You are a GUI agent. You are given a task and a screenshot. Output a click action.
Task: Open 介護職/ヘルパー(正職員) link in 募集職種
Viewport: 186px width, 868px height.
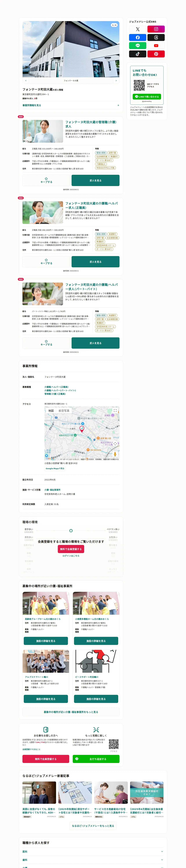click(x=56, y=387)
